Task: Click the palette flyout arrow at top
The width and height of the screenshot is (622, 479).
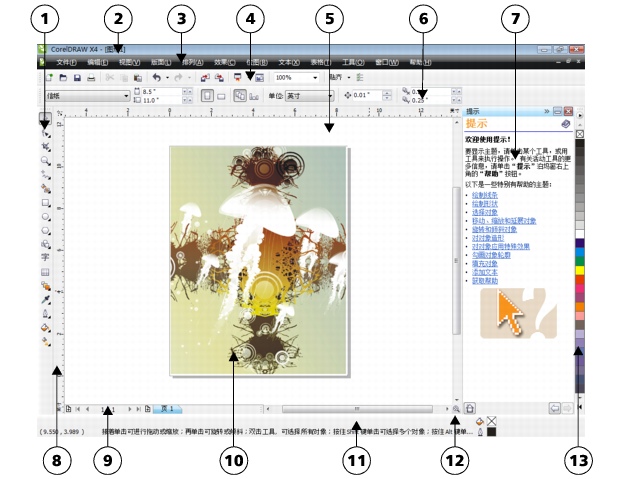Action: [580, 116]
